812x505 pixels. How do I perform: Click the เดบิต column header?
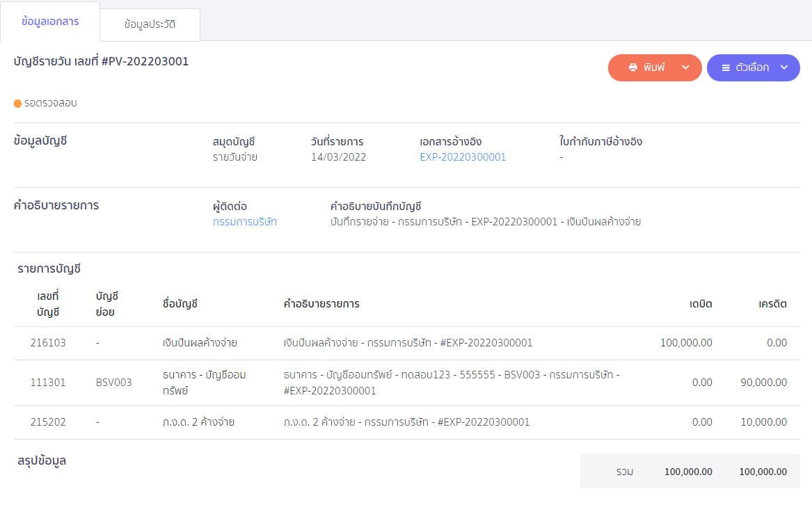701,304
